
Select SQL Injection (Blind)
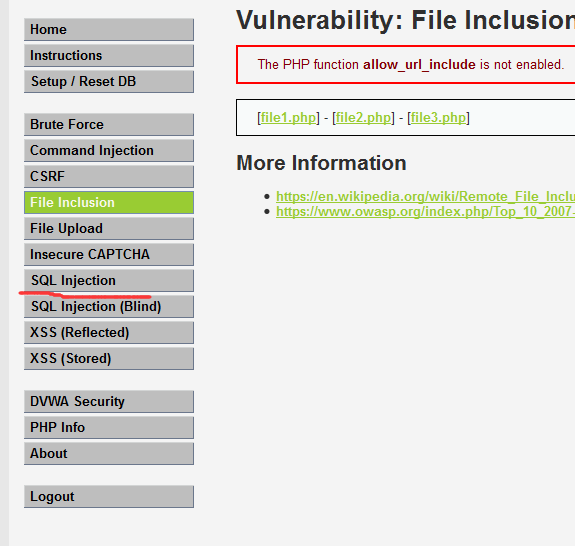point(109,307)
